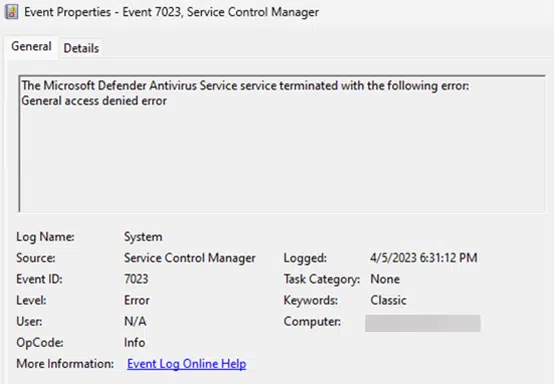Click the window title 'Event Properties - Event 7023'
Screen dimensions: 554x384
(171, 12)
